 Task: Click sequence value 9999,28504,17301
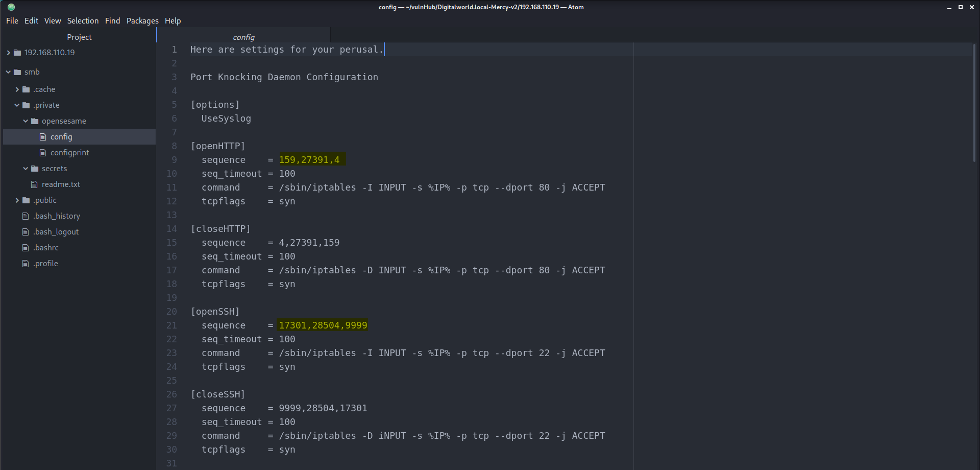click(x=323, y=408)
